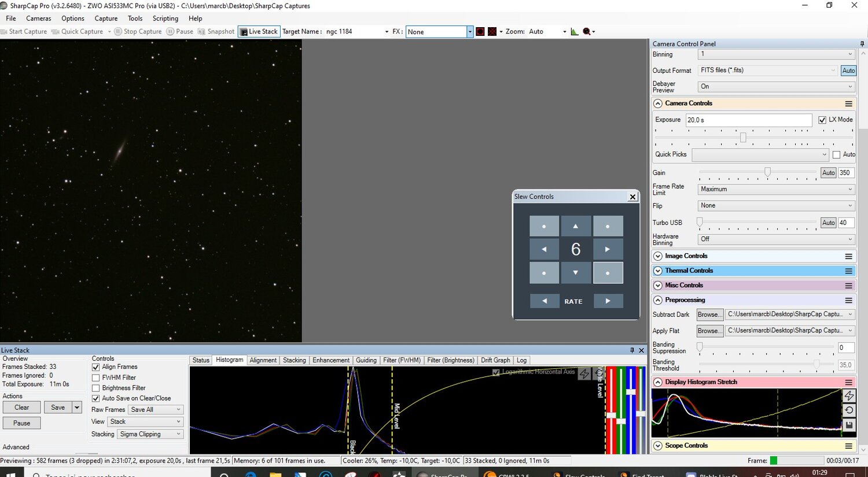Click the auto-stretch lightning bolt in Display Histogram Stretch
This screenshot has height=477, width=868.
tap(849, 395)
